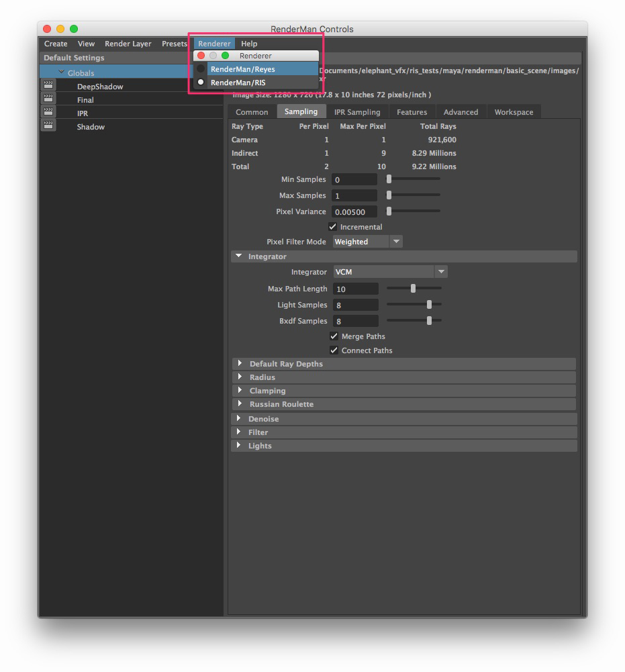This screenshot has height=672, width=625.
Task: Expand the Clamping section
Action: (x=240, y=391)
